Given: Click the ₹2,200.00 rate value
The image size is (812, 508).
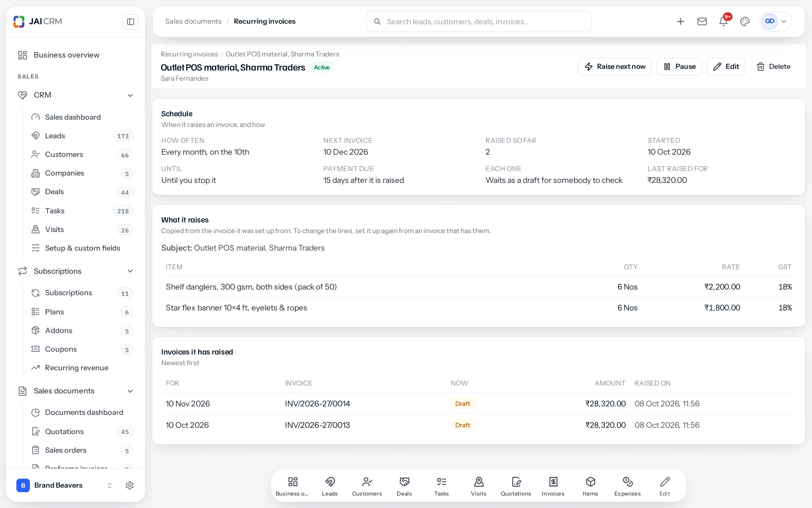Looking at the screenshot, I should point(722,287).
